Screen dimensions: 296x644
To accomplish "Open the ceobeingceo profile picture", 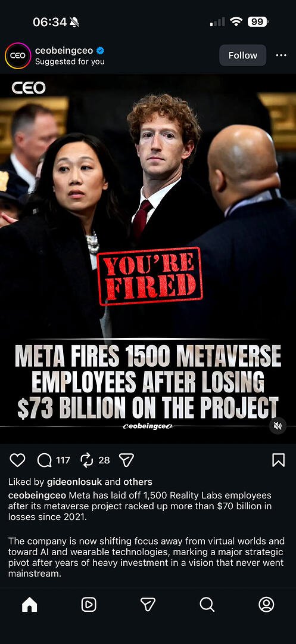I will click(x=18, y=55).
